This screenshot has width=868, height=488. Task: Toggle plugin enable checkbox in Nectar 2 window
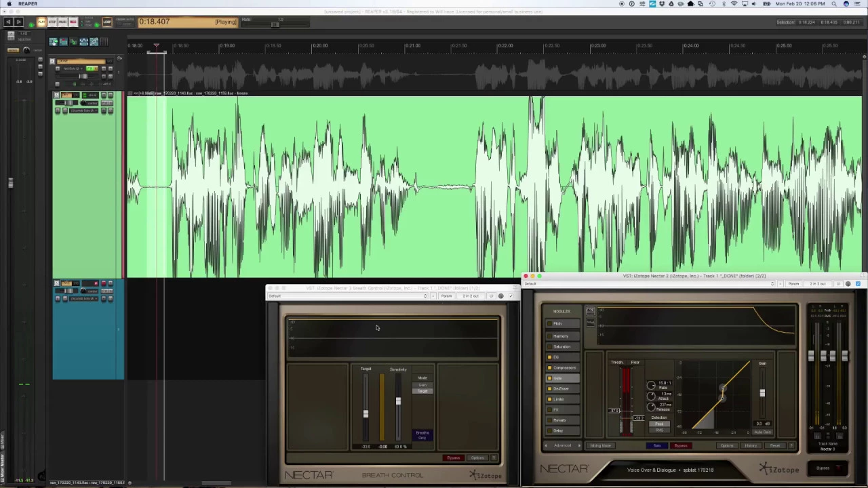point(858,283)
